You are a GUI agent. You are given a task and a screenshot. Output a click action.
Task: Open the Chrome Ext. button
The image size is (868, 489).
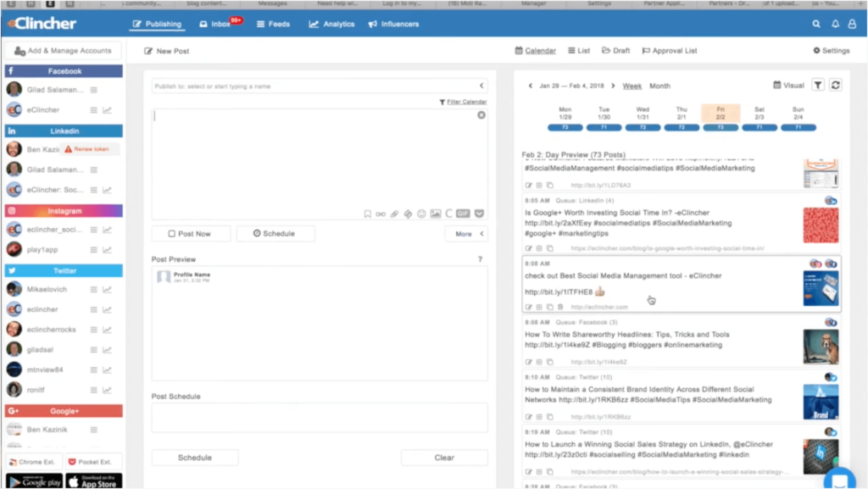33,462
